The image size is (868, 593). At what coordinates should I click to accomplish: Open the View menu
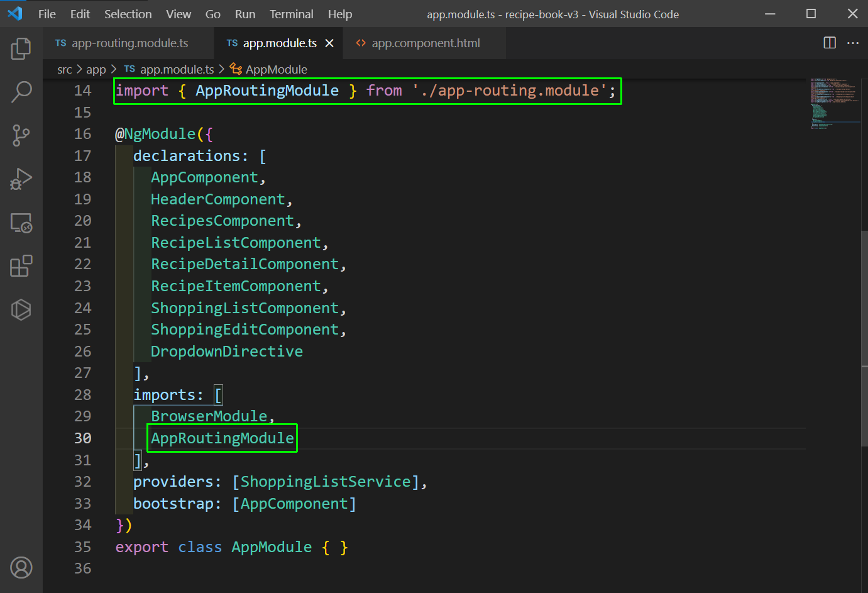[179, 14]
